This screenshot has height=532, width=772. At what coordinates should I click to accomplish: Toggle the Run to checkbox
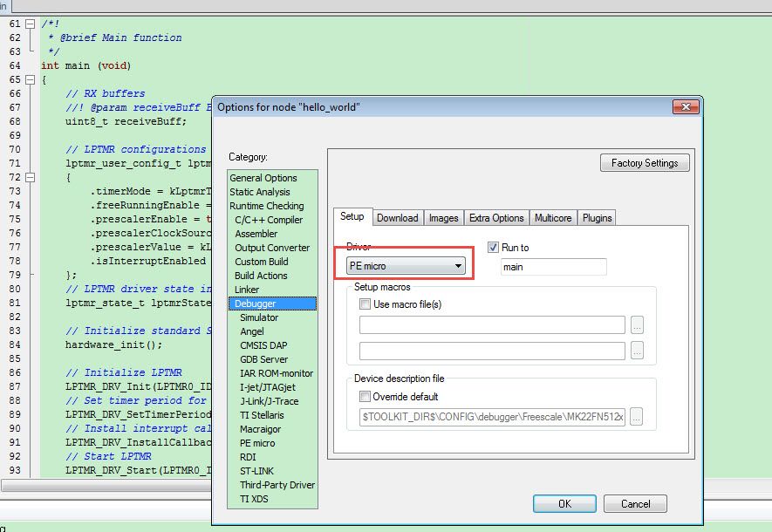pos(493,248)
